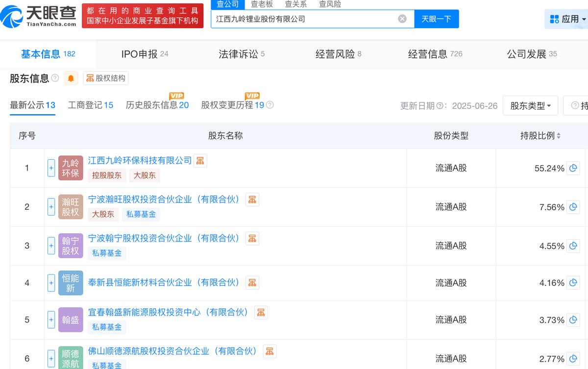Viewport: 588px width, 369px height.
Task: Click equity structure icon after 奉新县恒能新材料合伙企业
Action: pos(252,282)
